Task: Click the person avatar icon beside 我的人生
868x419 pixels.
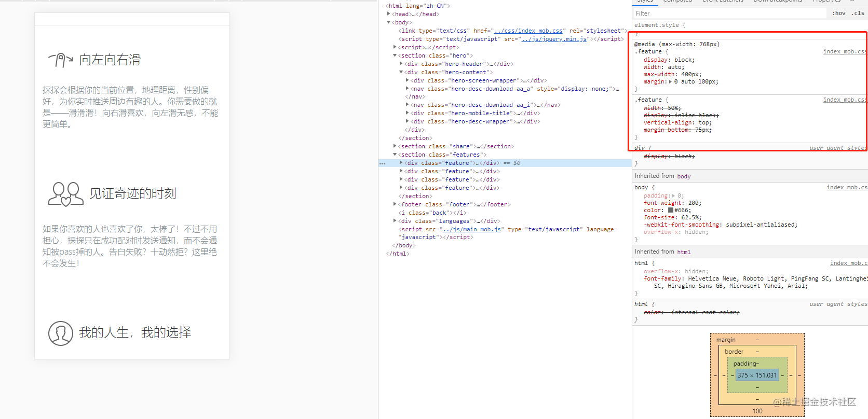Action: (61, 333)
